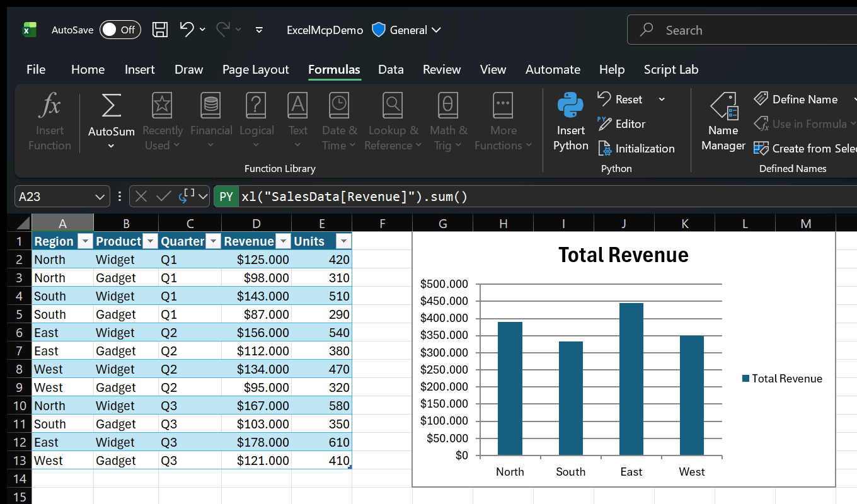The height and width of the screenshot is (504, 857).
Task: Open the Units column filter dropdown
Action: 343,241
